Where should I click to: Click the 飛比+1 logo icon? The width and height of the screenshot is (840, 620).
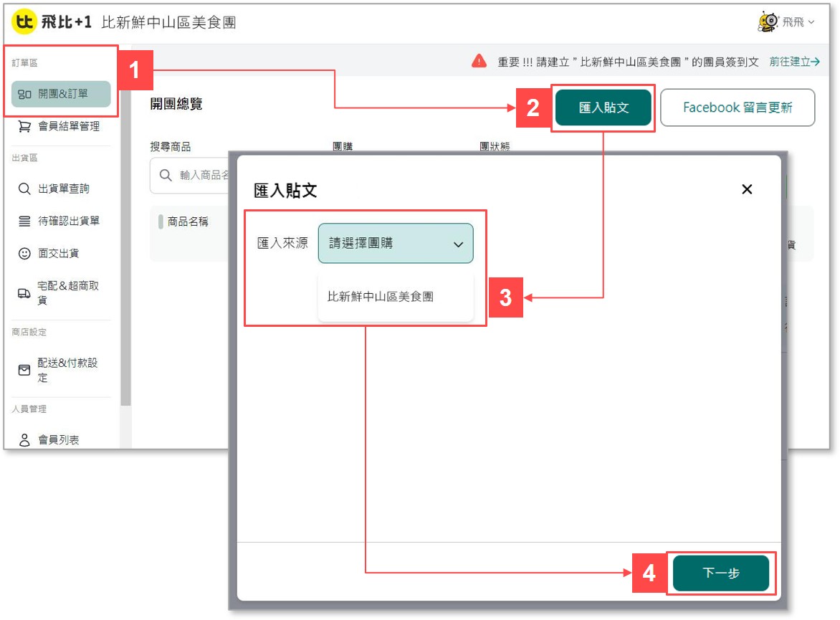point(24,22)
